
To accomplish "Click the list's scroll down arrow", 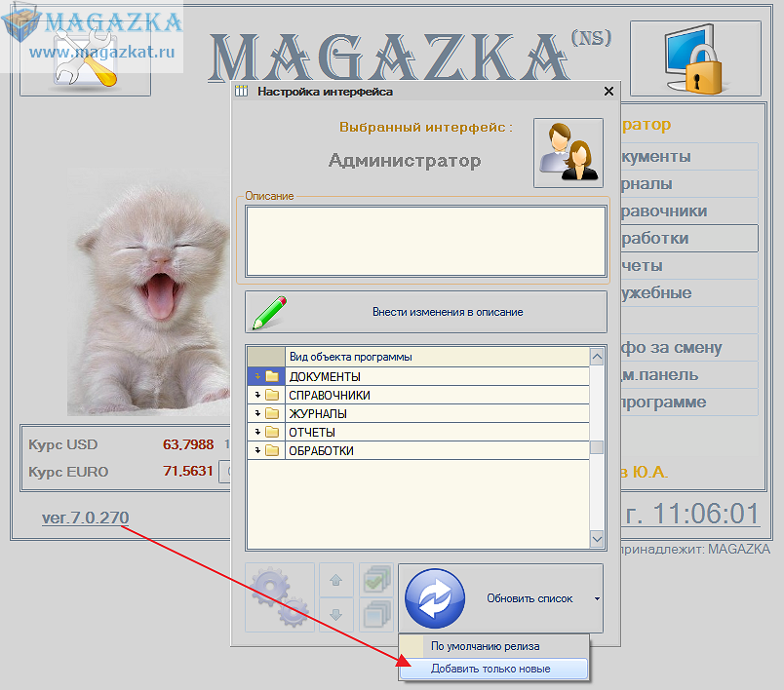I will 597,539.
